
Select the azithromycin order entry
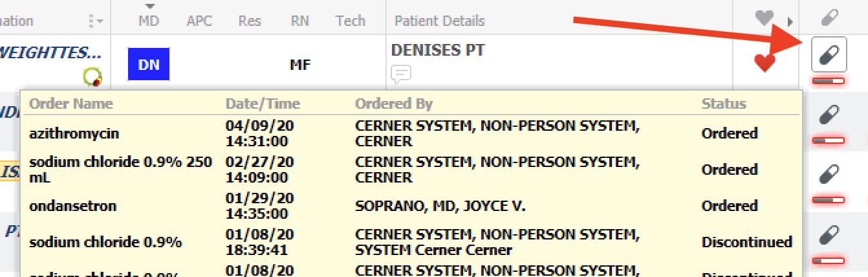(74, 133)
